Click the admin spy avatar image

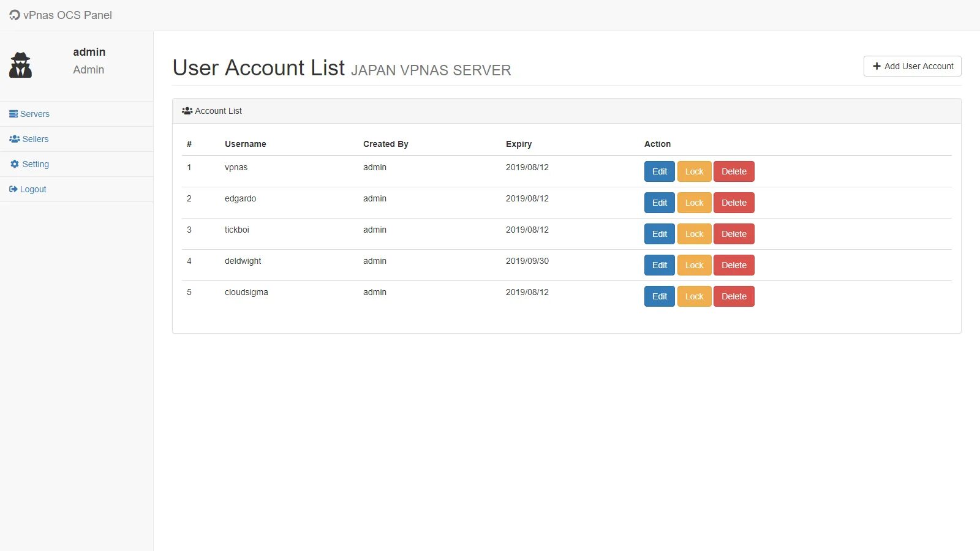coord(20,65)
